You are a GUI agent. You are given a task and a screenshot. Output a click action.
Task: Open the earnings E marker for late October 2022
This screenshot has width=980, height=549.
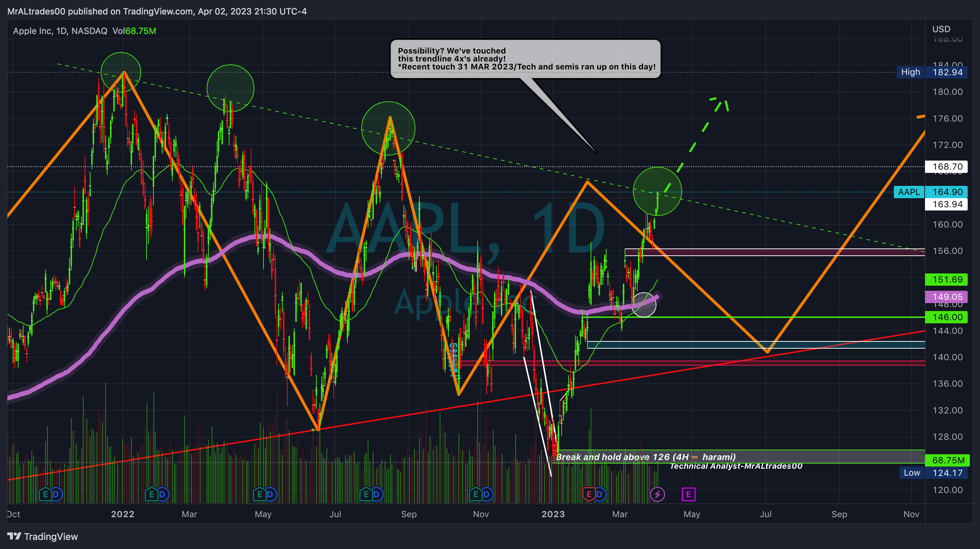point(476,495)
